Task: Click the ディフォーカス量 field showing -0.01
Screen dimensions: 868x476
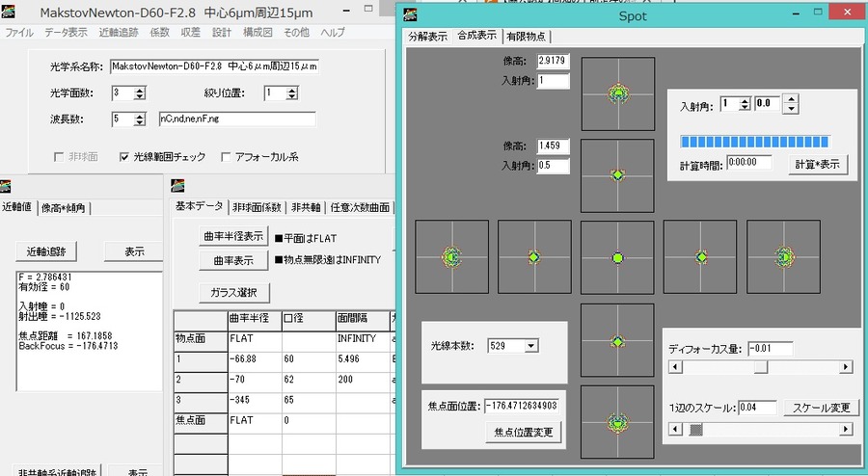Action: tap(770, 348)
